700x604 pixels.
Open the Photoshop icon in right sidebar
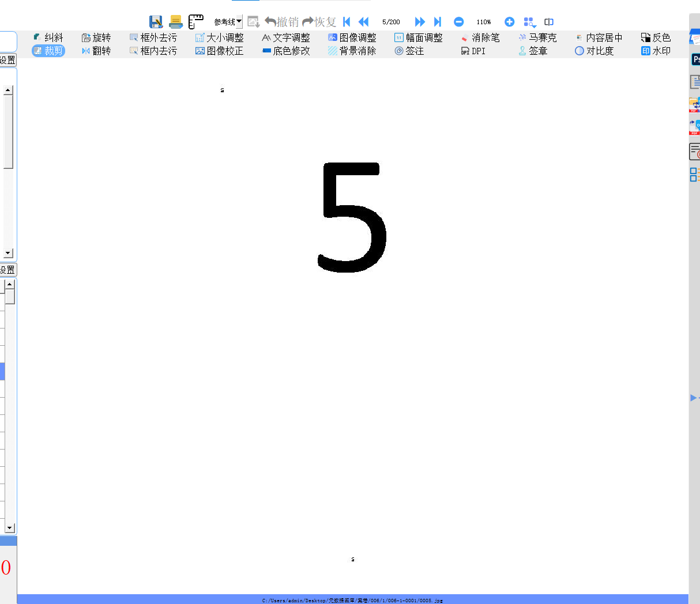(x=695, y=59)
